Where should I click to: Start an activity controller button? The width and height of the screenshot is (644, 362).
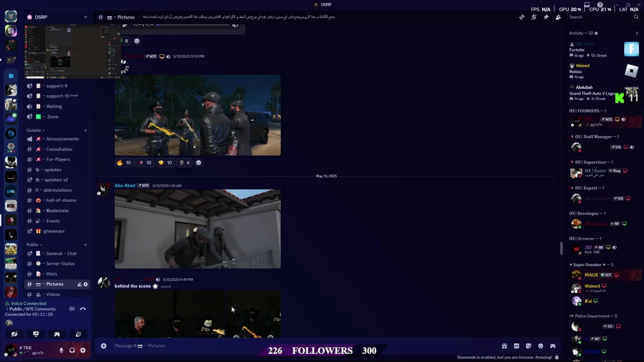click(x=57, y=334)
